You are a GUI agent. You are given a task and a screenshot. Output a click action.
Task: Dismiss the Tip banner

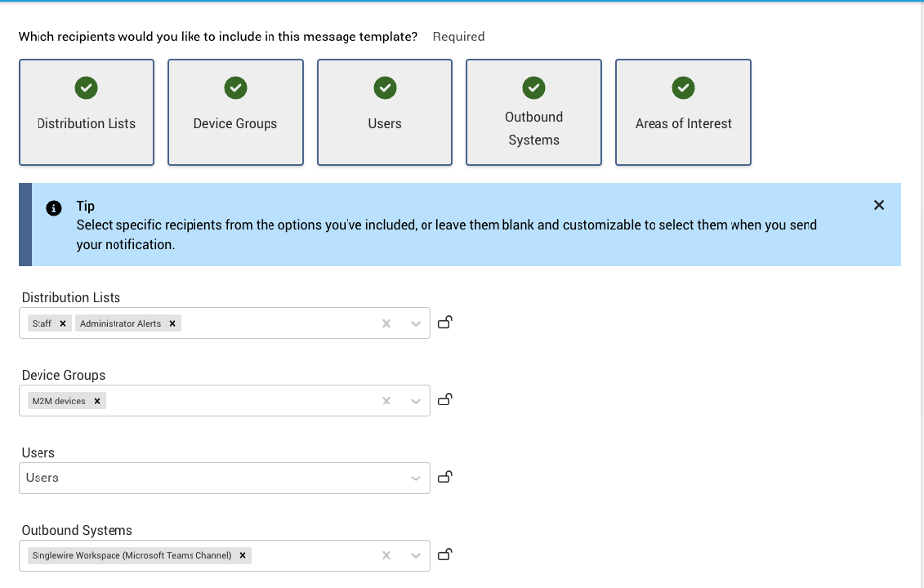click(879, 205)
